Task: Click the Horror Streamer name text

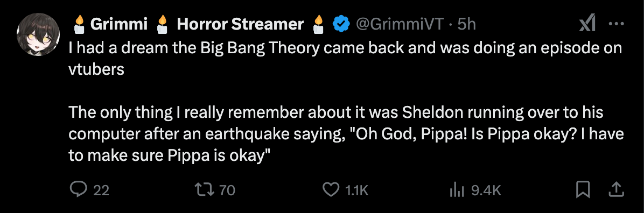Action: [x=240, y=25]
